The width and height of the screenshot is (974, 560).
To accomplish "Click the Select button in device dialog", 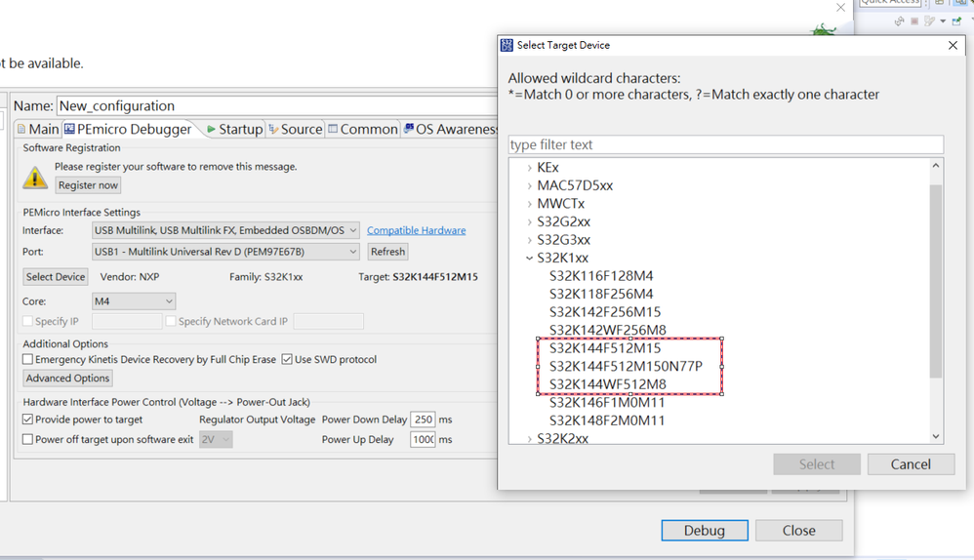I will pos(817,464).
